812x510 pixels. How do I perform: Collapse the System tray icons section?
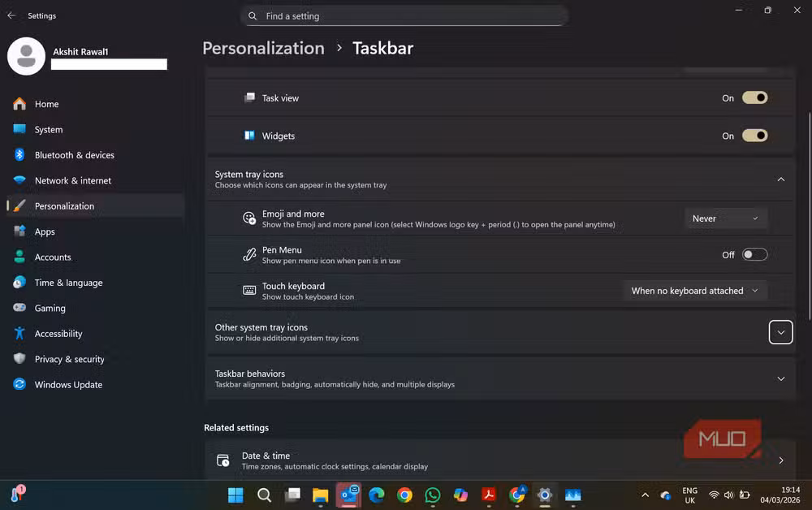tap(781, 179)
